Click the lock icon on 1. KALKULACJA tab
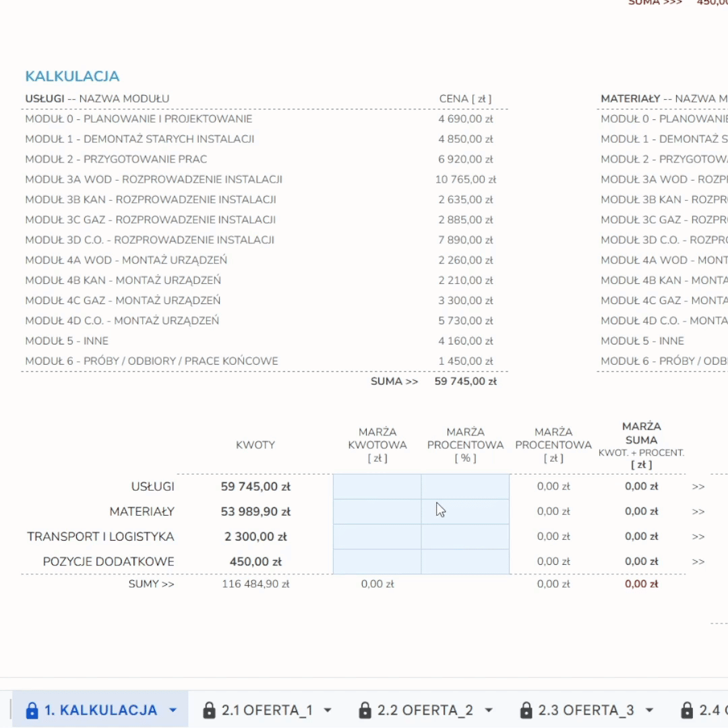Screen dimensions: 728x728 pos(32,710)
